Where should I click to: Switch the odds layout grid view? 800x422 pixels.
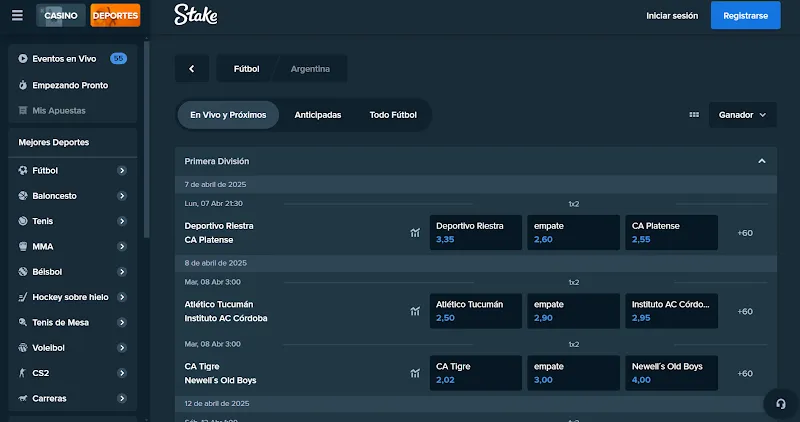694,115
